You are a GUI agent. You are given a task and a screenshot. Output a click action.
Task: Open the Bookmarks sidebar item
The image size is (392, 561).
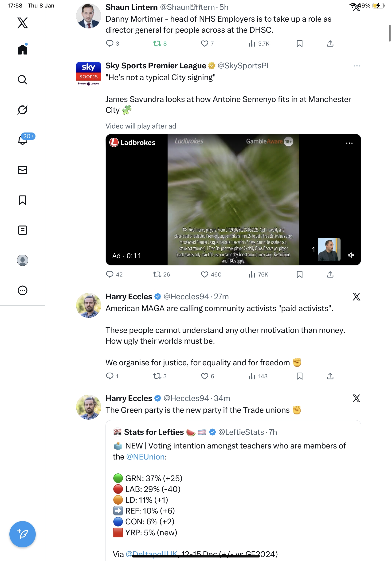23,200
